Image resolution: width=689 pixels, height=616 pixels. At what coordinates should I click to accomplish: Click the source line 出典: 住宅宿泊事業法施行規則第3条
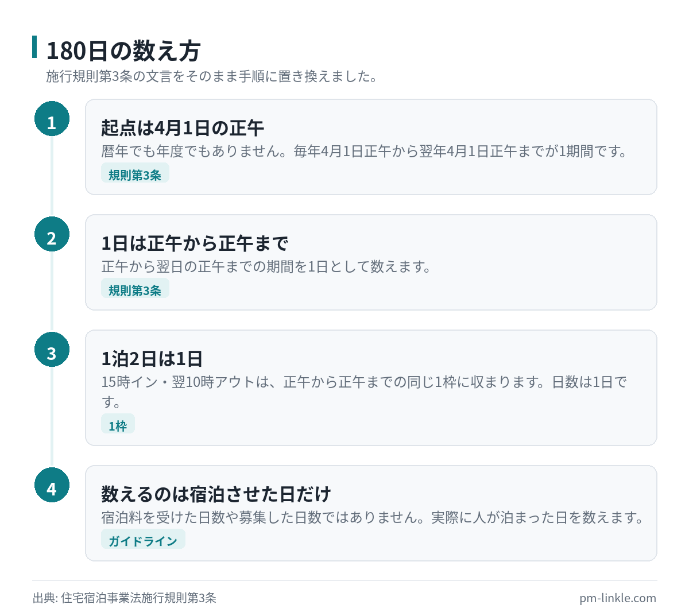pyautogui.click(x=125, y=598)
